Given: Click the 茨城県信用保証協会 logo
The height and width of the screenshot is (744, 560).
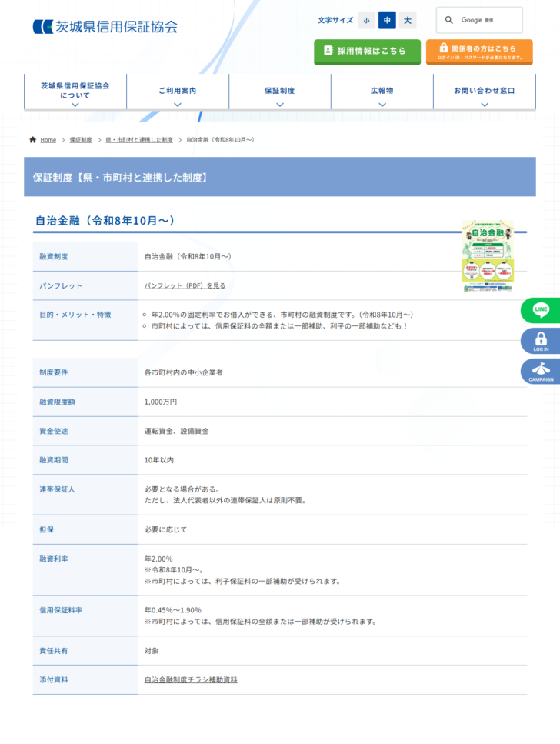Looking at the screenshot, I should click(x=105, y=27).
